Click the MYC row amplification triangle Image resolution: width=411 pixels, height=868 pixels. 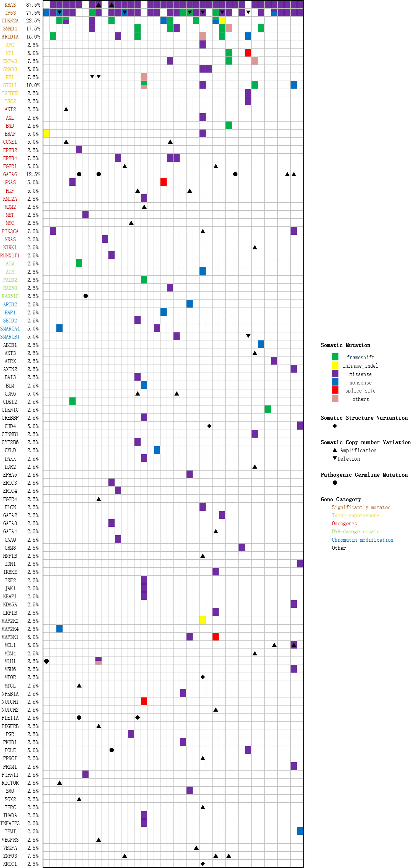coord(131,223)
